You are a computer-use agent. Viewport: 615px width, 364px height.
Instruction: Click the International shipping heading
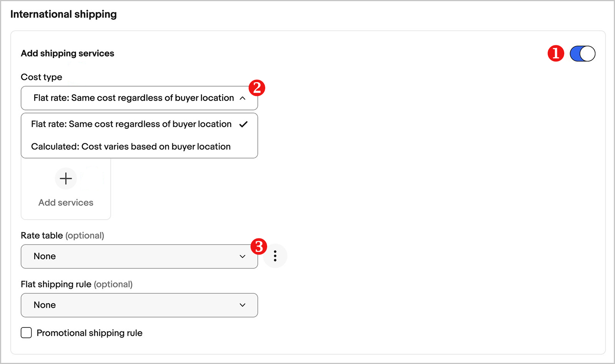tap(63, 14)
